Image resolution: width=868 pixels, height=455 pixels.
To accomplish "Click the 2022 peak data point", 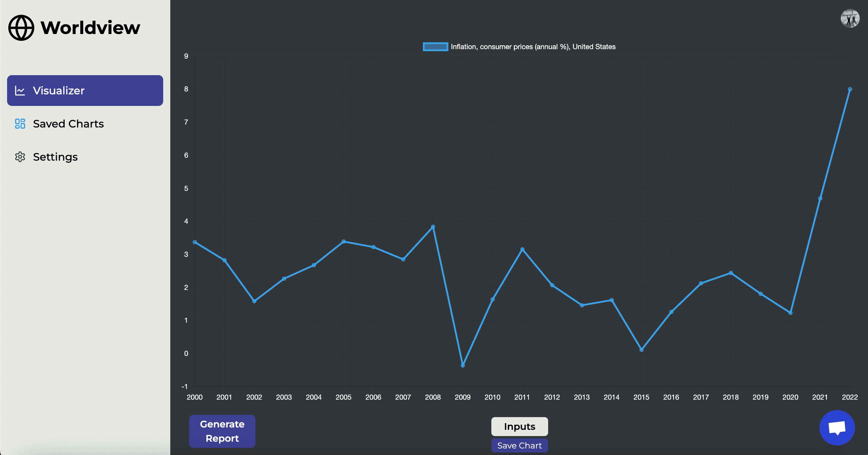I will tap(849, 89).
